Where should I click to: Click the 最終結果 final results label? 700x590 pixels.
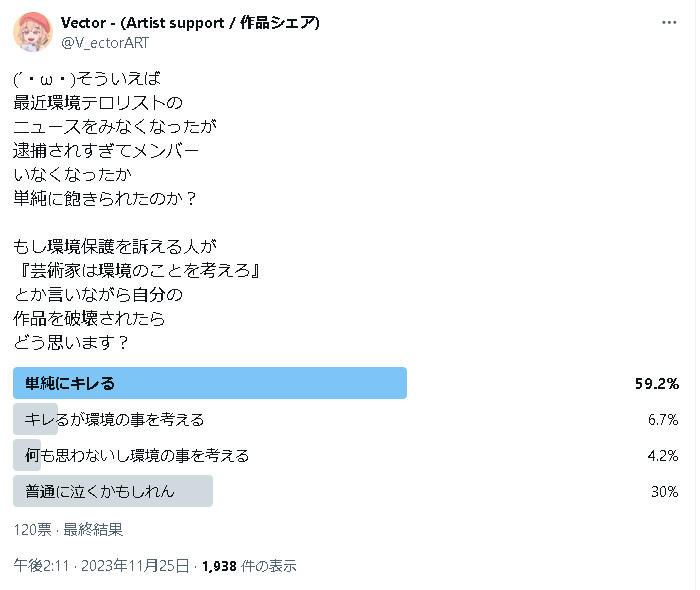[x=93, y=529]
